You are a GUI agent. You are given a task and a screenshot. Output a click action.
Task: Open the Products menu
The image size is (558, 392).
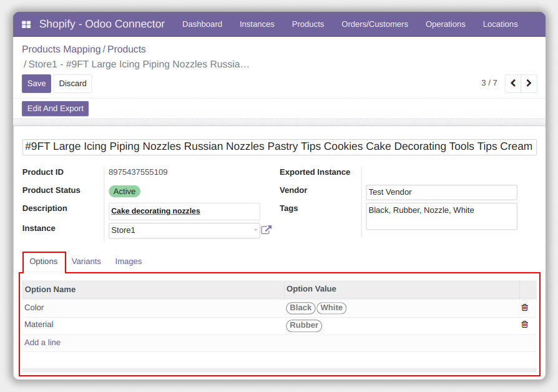point(308,24)
